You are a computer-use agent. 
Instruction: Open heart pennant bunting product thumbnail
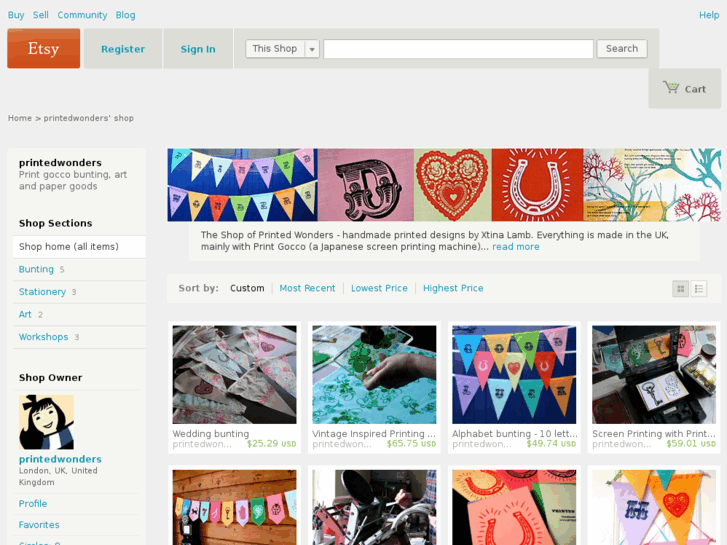tap(654, 507)
